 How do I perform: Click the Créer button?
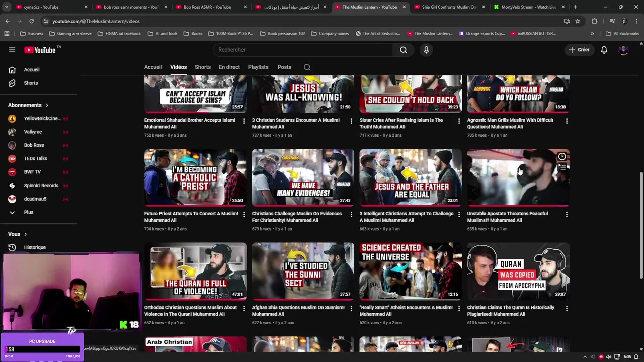(x=579, y=50)
